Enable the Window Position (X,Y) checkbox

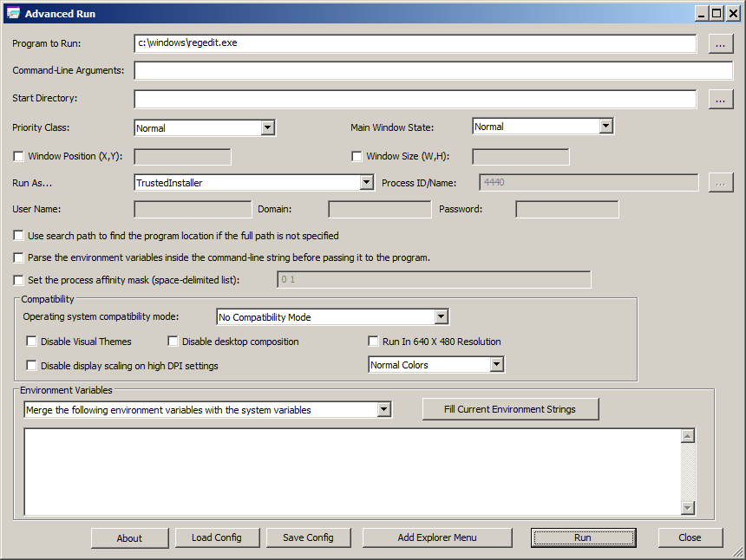18,156
